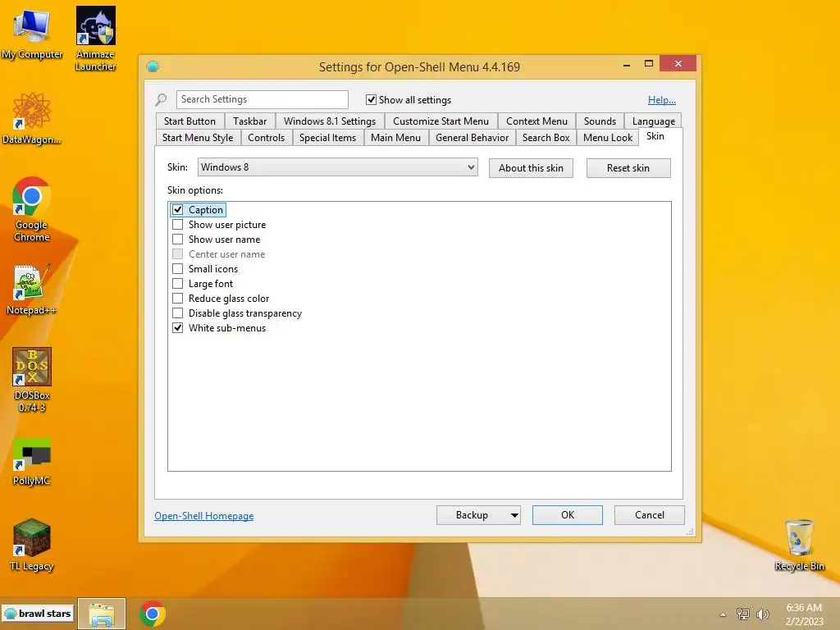
Task: Switch to the Start Button tab
Action: (x=189, y=121)
